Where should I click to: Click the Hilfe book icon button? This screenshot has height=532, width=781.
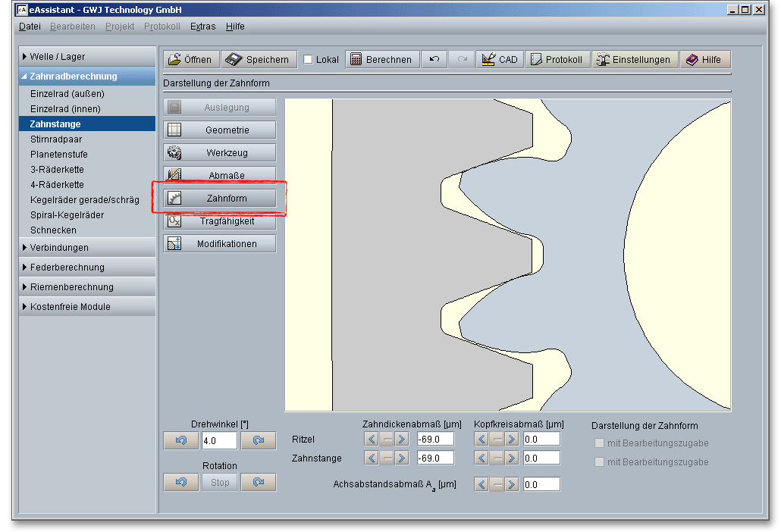pyautogui.click(x=704, y=60)
